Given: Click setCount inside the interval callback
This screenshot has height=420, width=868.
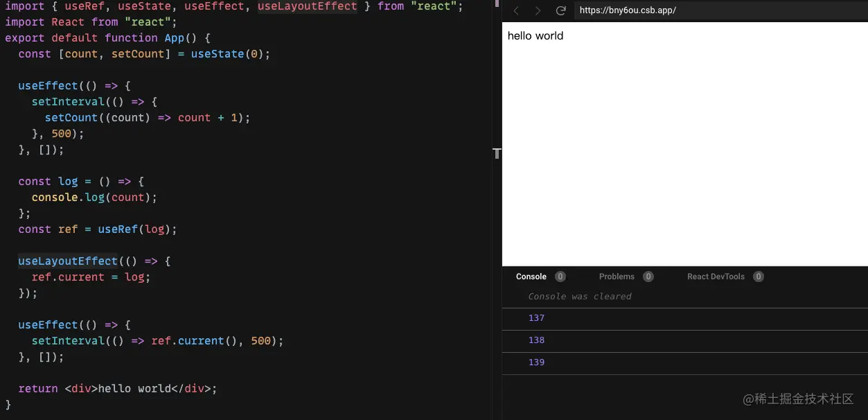Looking at the screenshot, I should (x=71, y=118).
